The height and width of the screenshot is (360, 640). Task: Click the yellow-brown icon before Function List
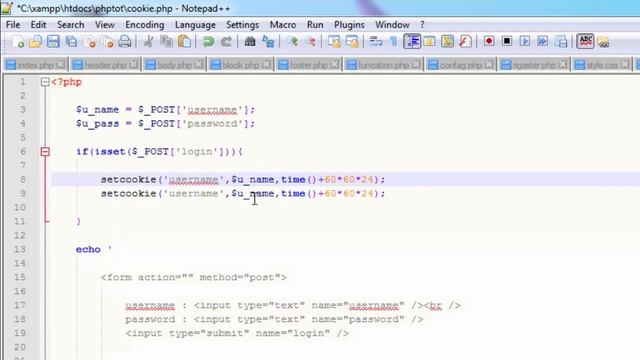pyautogui.click(x=447, y=42)
